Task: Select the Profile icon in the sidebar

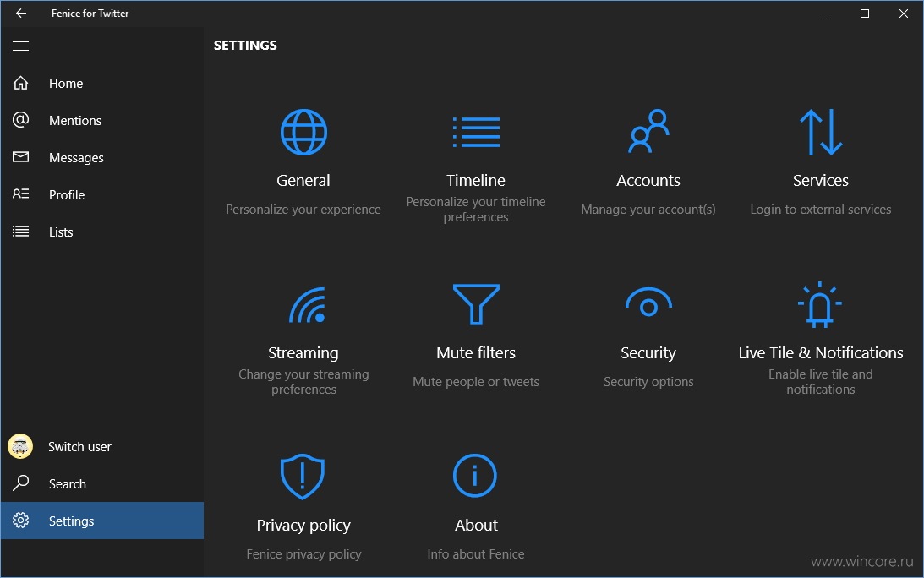Action: [x=20, y=194]
